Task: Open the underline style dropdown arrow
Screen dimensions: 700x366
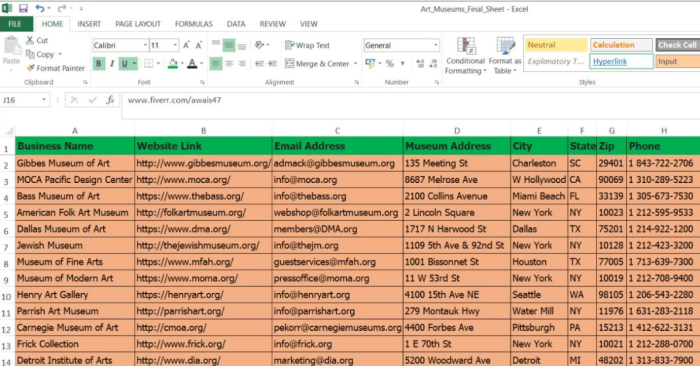Action: pos(134,64)
